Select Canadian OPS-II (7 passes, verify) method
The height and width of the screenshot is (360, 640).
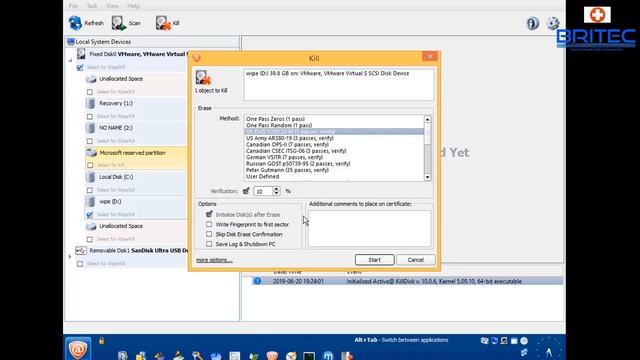pos(334,144)
